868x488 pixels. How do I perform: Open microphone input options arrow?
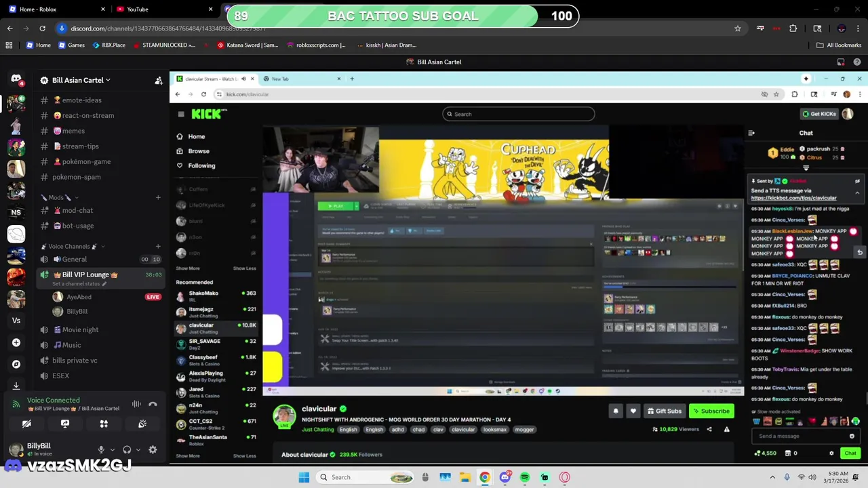click(x=112, y=449)
